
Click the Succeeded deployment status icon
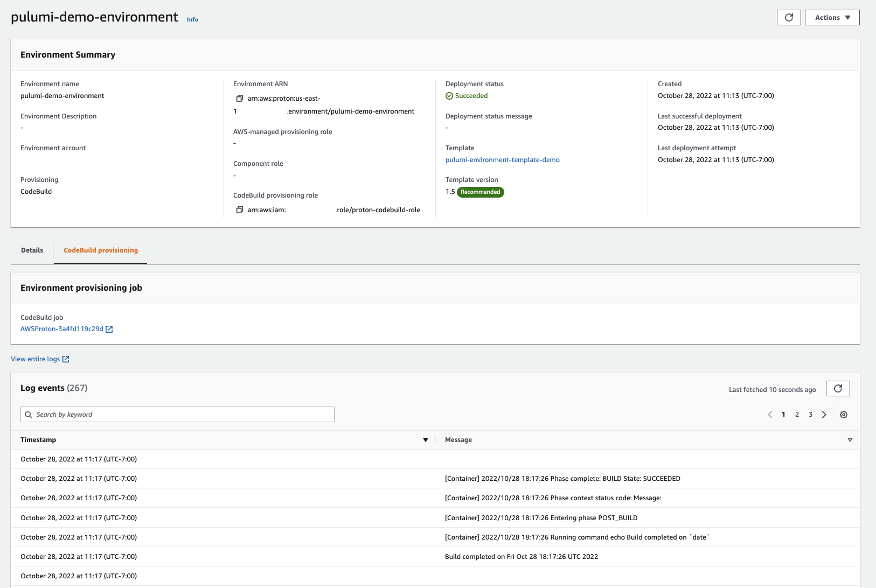pyautogui.click(x=449, y=96)
